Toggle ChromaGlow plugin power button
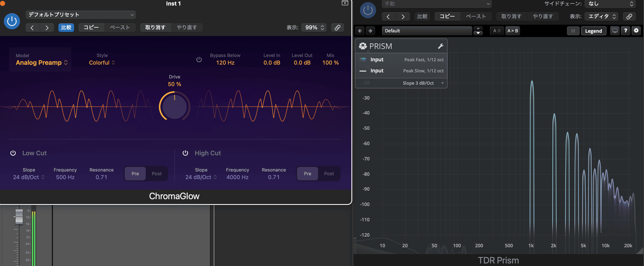 [12, 21]
